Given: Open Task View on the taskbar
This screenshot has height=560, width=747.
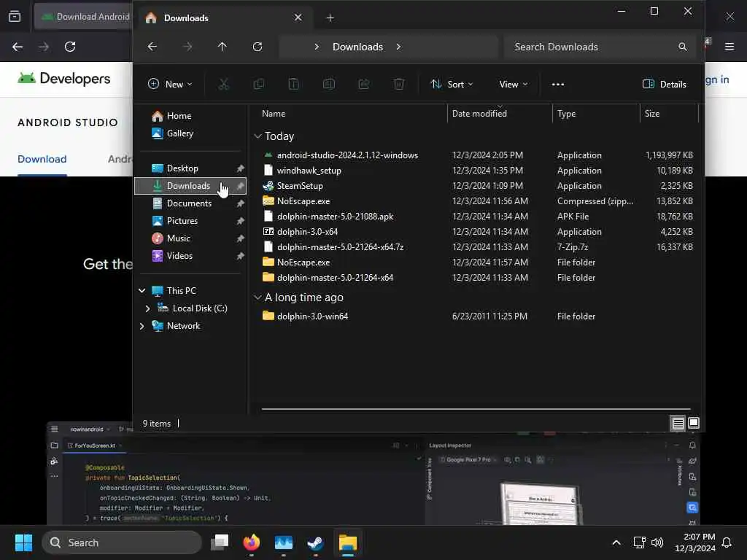Looking at the screenshot, I should [x=220, y=542].
